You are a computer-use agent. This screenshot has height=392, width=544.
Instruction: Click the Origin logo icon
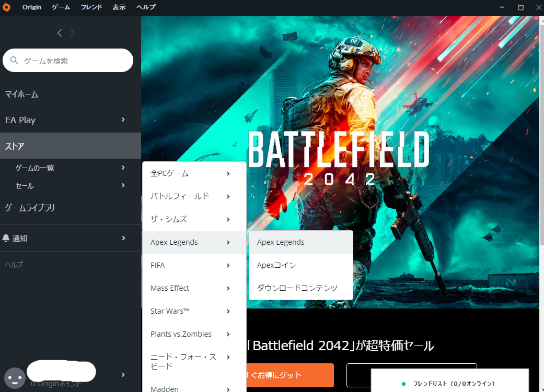7,7
